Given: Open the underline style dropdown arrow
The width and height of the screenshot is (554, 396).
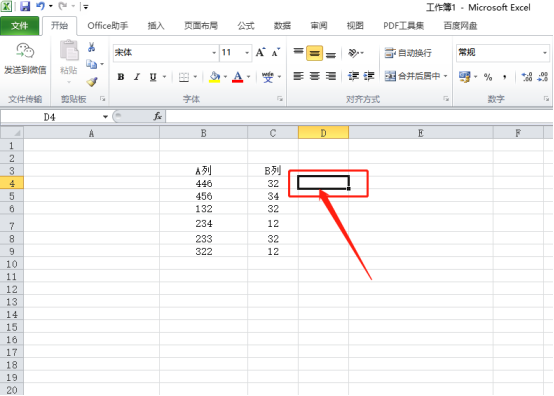Looking at the screenshot, I should click(164, 77).
